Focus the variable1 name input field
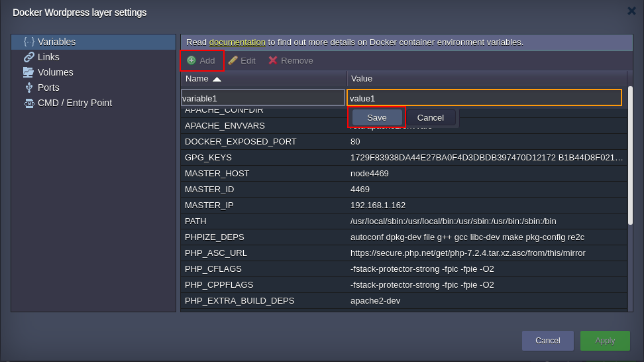This screenshot has height=362, width=644. pyautogui.click(x=263, y=98)
